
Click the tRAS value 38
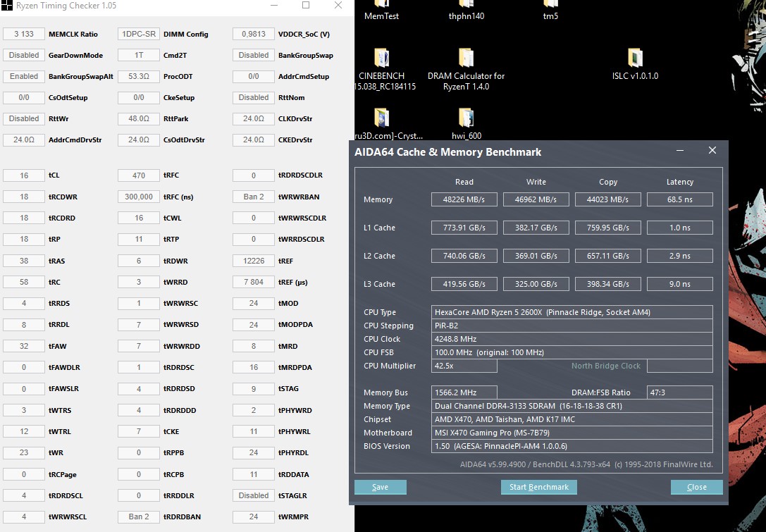(x=24, y=261)
